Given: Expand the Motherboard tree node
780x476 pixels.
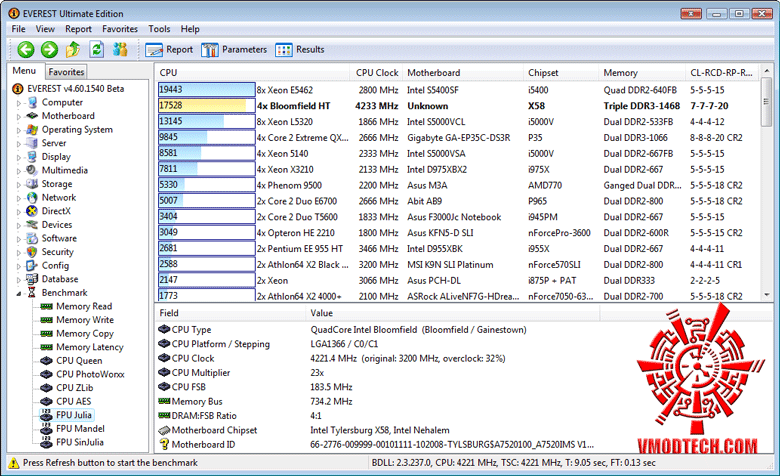Looking at the screenshot, I should (x=18, y=116).
